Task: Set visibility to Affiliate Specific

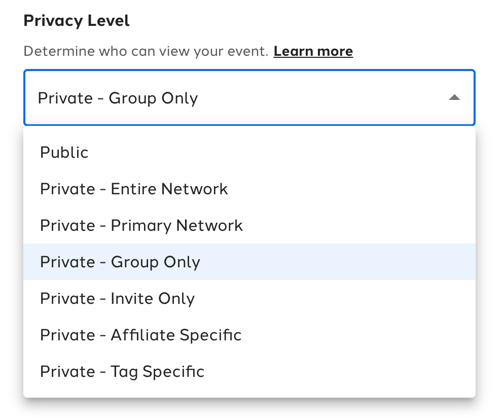Action: click(x=140, y=335)
